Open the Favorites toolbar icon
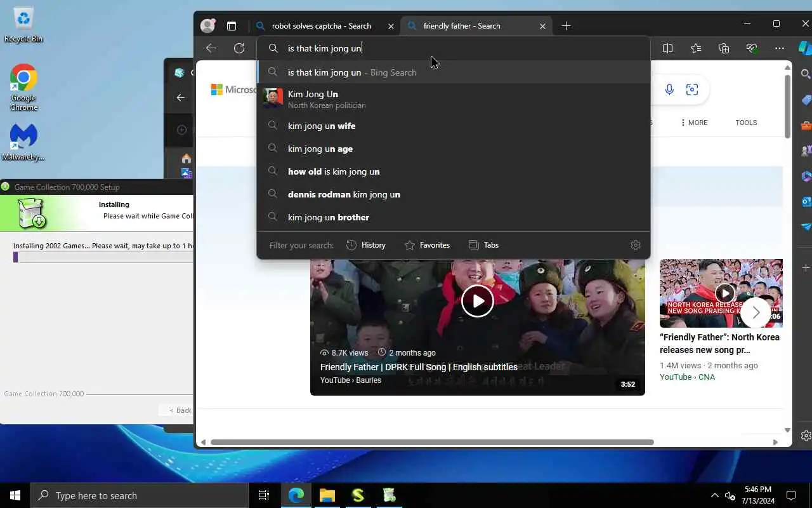Viewport: 812px width, 508px height. (x=696, y=48)
